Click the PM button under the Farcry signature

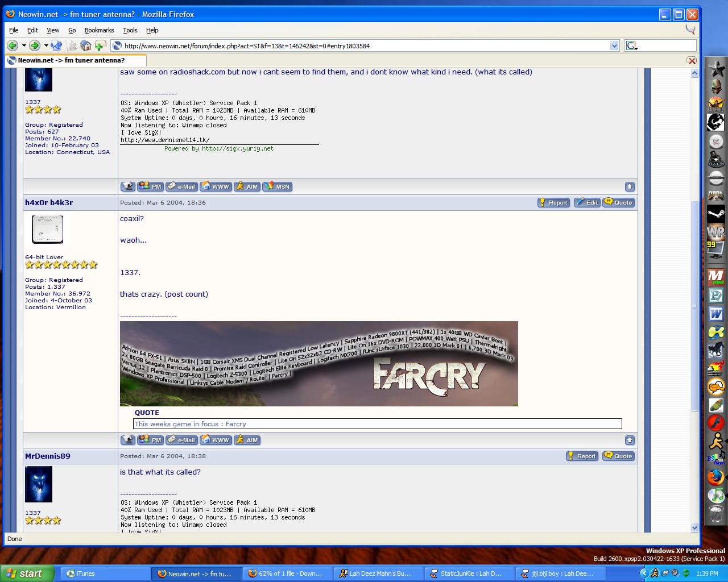(151, 440)
